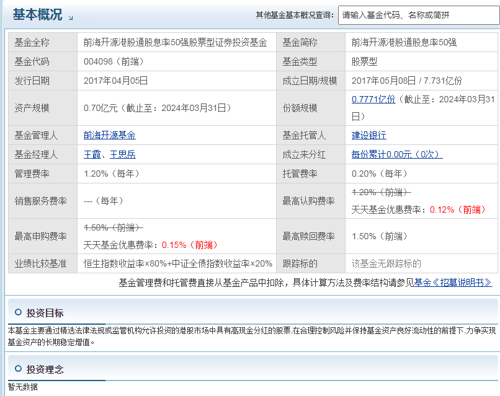The height and width of the screenshot is (396, 500).
Task: Click the 销售服务费率 row label
Action: click(x=41, y=201)
